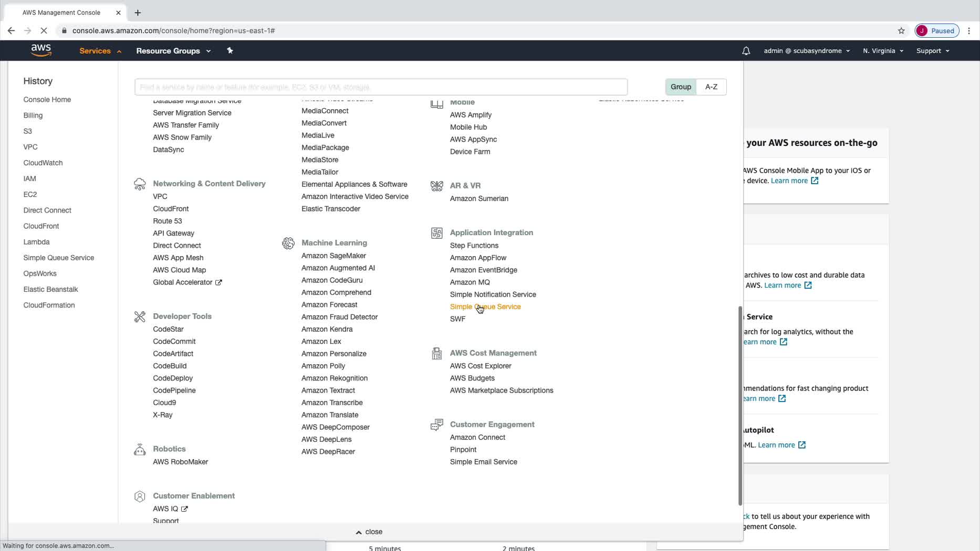Open a new browser tab
Image resolution: width=980 pixels, height=551 pixels.
coord(138,13)
